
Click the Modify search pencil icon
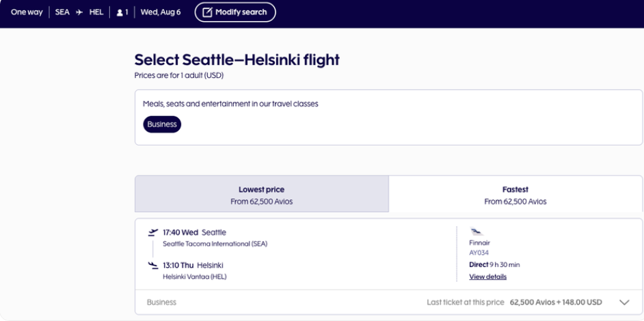207,12
